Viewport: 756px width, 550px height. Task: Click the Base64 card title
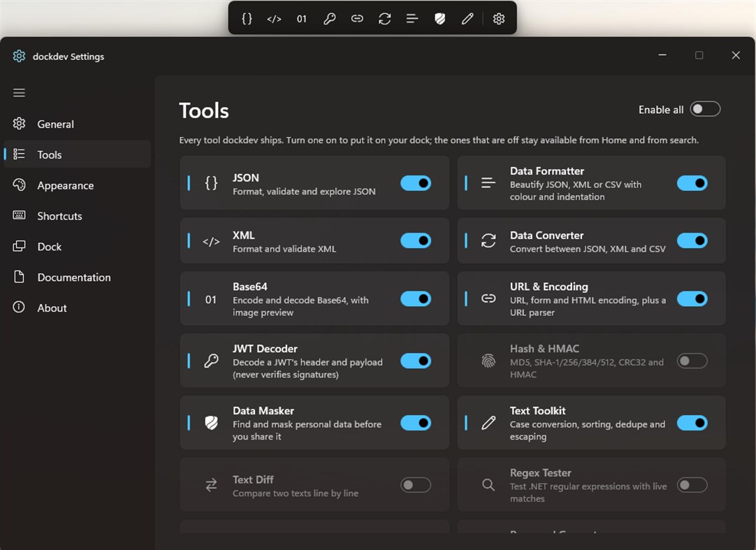(x=249, y=287)
